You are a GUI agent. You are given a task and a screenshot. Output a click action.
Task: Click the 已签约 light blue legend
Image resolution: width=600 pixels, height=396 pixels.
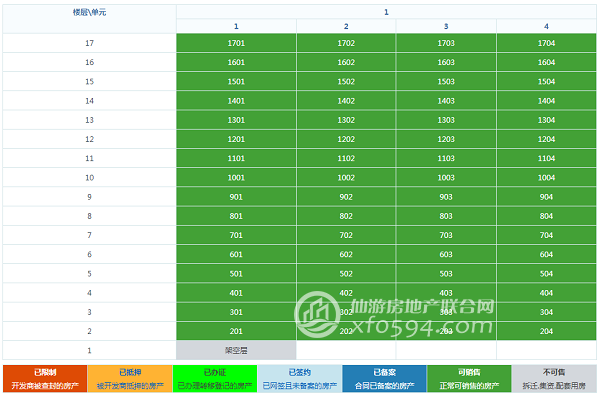300,379
